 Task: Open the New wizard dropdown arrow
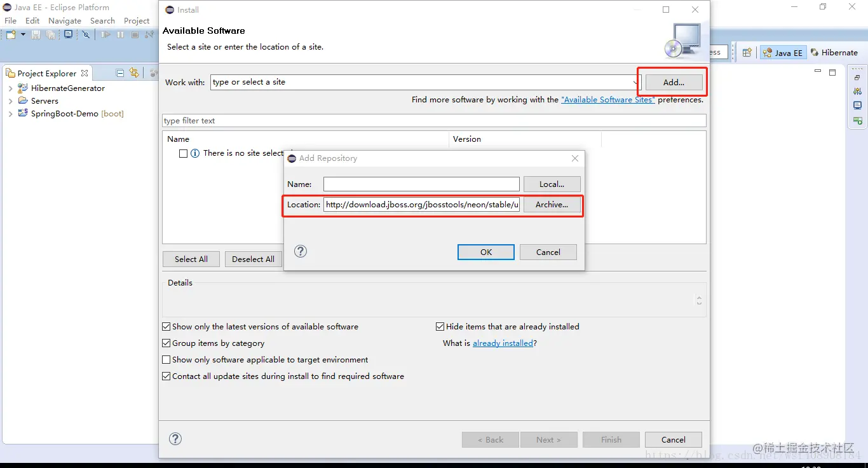click(x=23, y=34)
